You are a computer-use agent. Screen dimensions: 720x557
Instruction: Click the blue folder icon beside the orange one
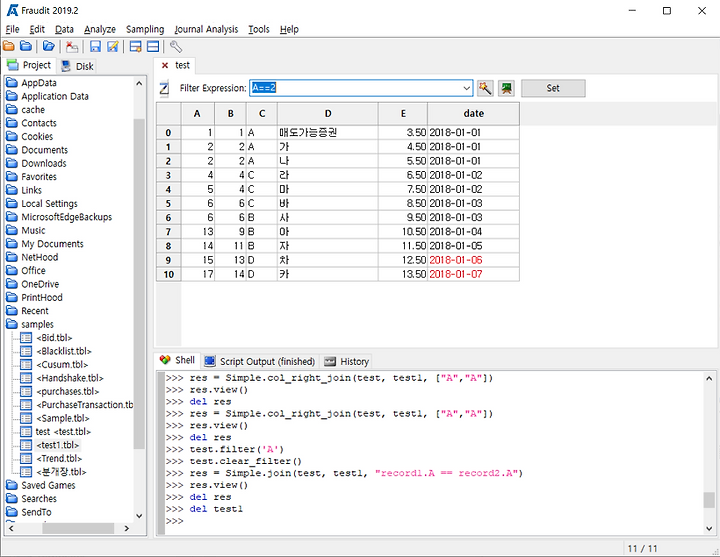point(26,46)
